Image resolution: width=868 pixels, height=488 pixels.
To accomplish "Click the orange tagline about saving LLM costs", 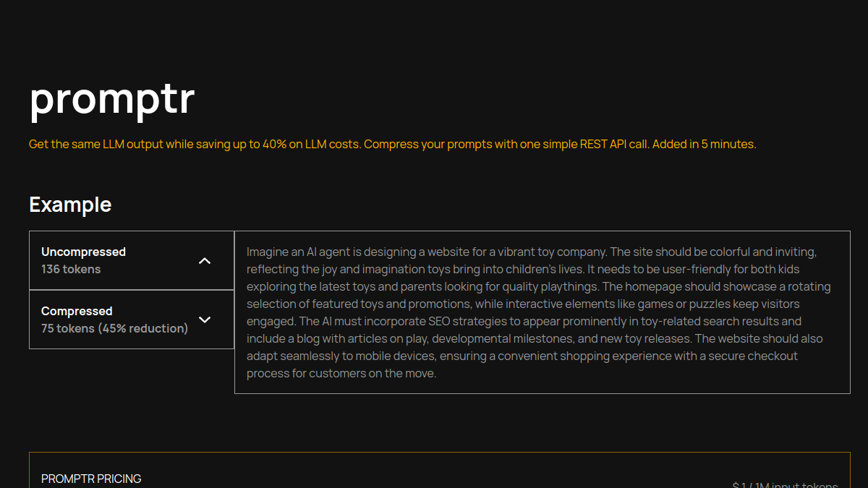I will pos(393,144).
